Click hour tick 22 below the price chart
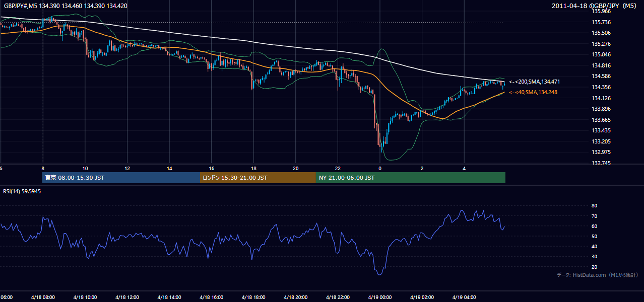The image size is (644, 302). coord(338,168)
